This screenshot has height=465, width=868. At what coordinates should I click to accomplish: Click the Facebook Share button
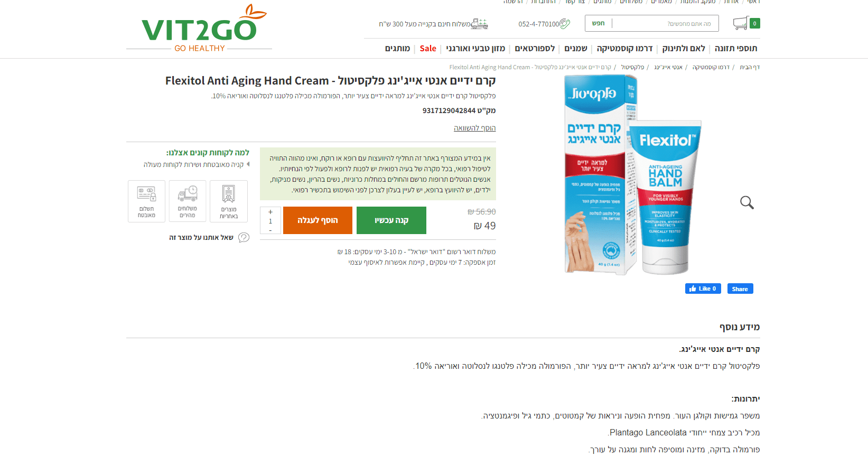point(740,289)
